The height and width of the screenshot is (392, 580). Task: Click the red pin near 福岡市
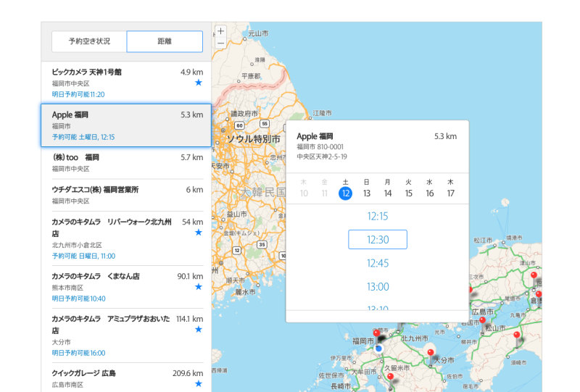[376, 334]
